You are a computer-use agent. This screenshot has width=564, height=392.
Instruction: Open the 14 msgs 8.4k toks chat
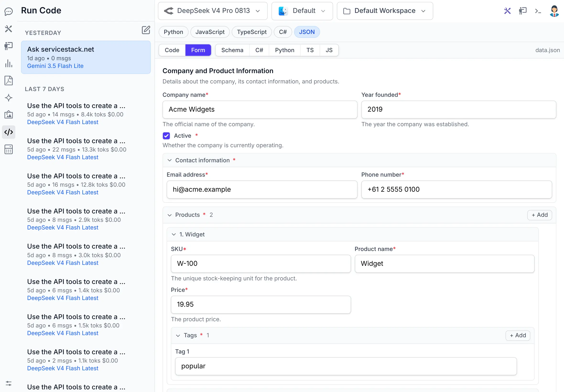tap(86, 114)
